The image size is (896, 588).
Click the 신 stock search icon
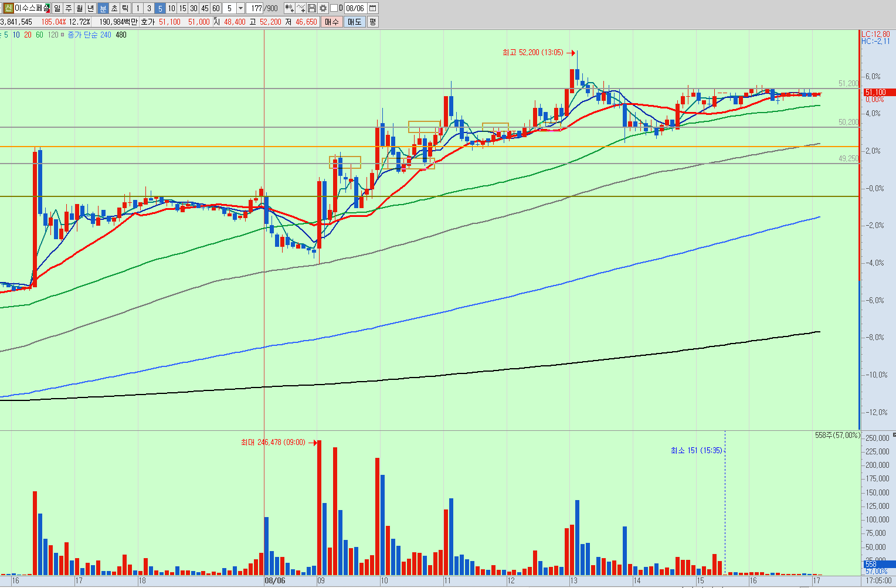[8, 8]
